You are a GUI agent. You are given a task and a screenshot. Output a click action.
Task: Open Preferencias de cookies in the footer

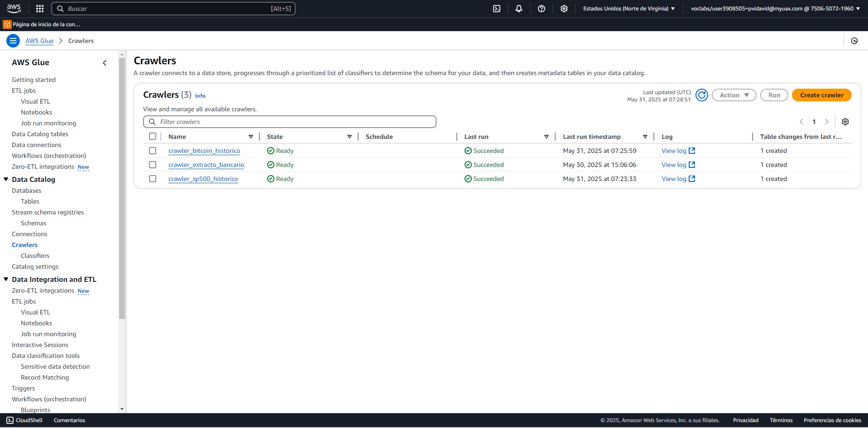832,420
